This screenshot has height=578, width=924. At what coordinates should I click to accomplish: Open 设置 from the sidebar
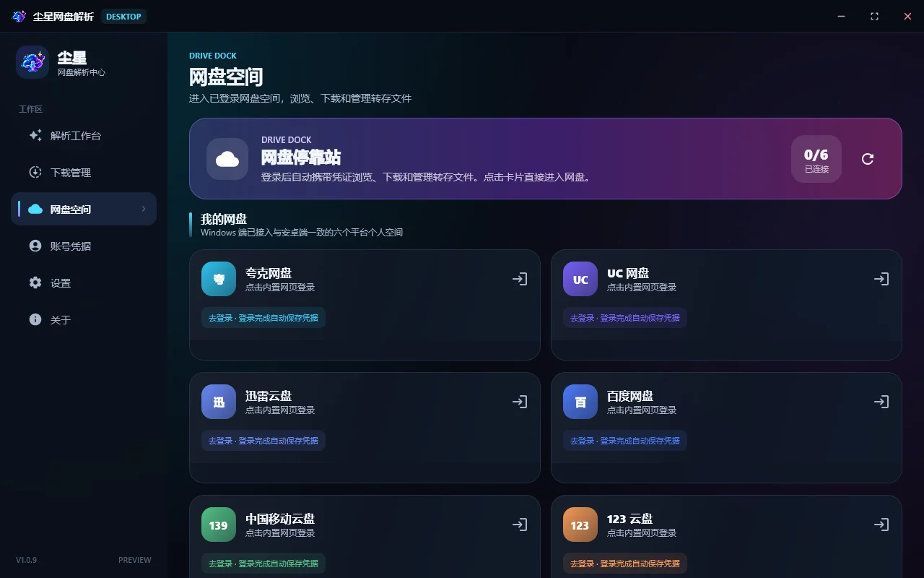click(84, 282)
